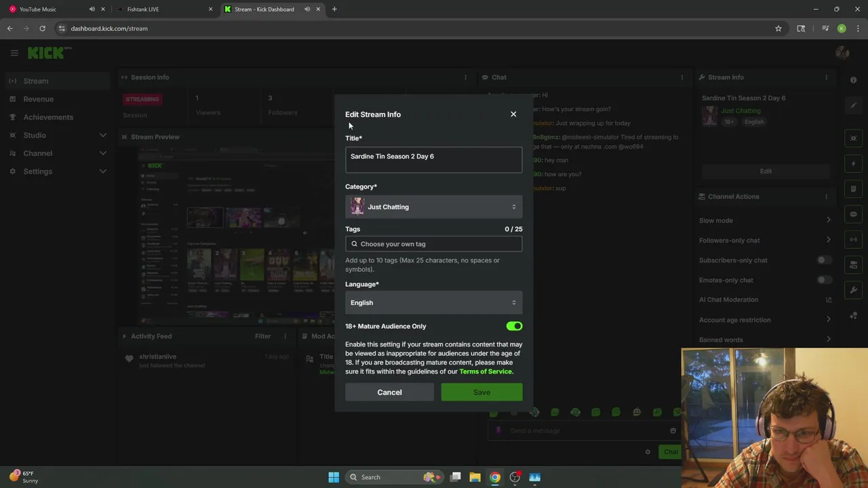Open Session Info panel options menu
868x488 pixels.
465,77
